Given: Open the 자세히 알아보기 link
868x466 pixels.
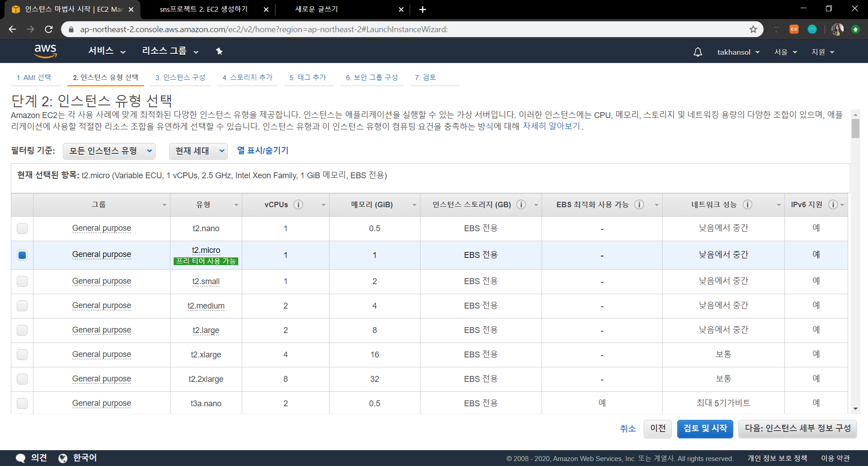Looking at the screenshot, I should point(552,126).
